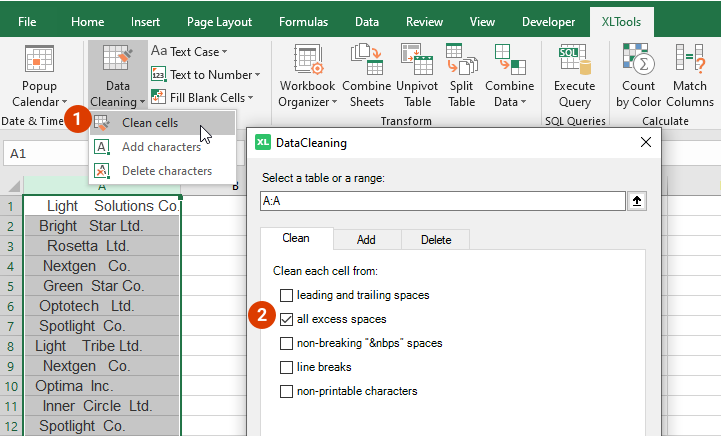Choose Add characters from the menu

160,147
